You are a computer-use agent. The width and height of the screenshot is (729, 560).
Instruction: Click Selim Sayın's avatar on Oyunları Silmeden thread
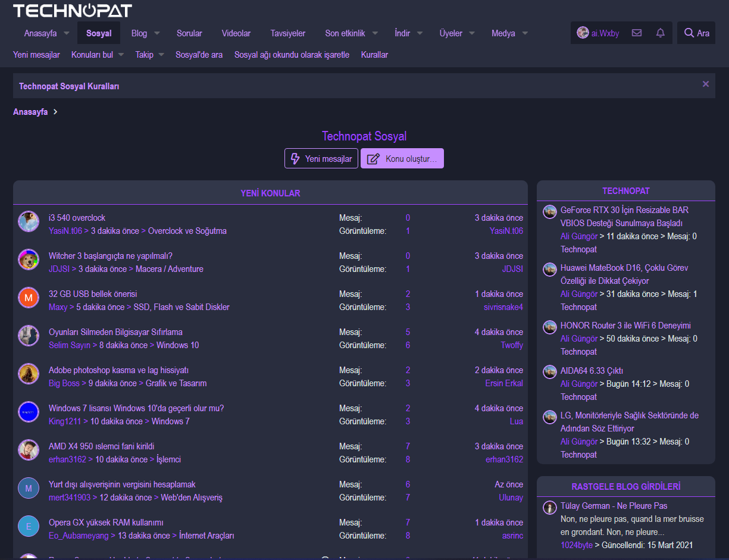click(x=29, y=336)
